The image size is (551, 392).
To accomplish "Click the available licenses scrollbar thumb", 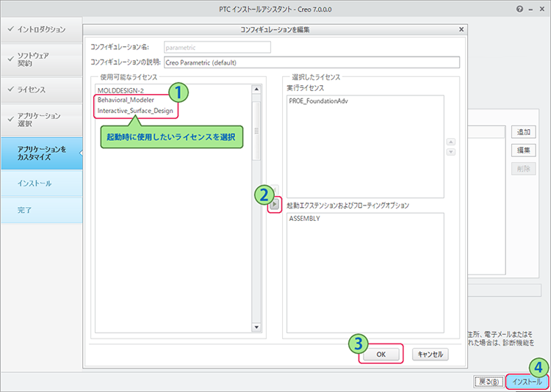I will click(256, 131).
